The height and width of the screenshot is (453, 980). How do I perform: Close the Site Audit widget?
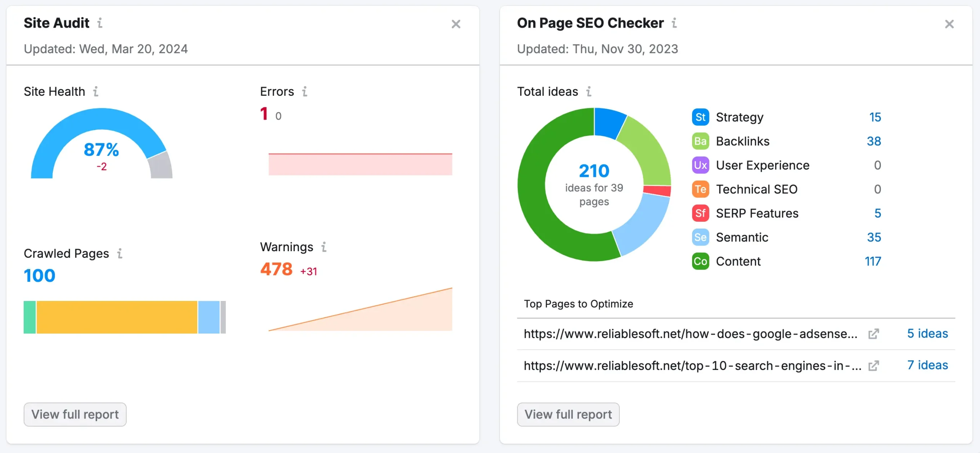pos(456,24)
